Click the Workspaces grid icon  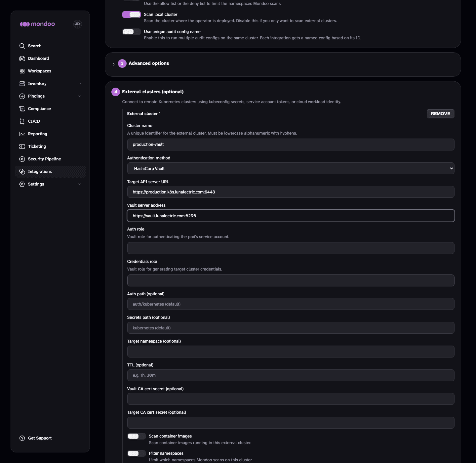[x=22, y=71]
